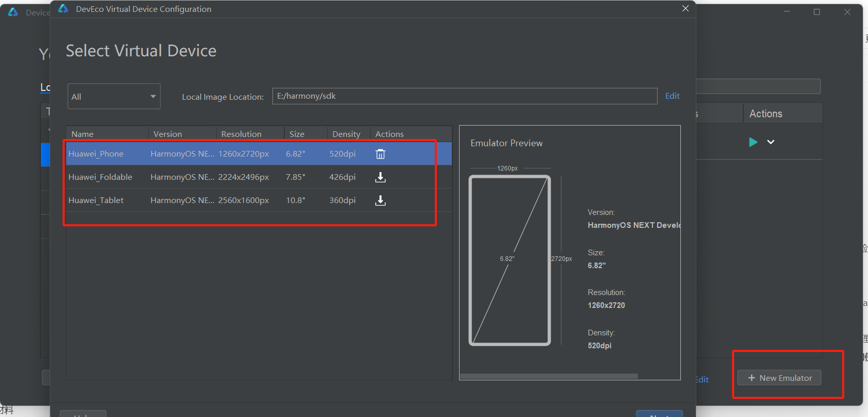The height and width of the screenshot is (417, 868).
Task: Minimize the background Device Manager window
Action: [787, 12]
